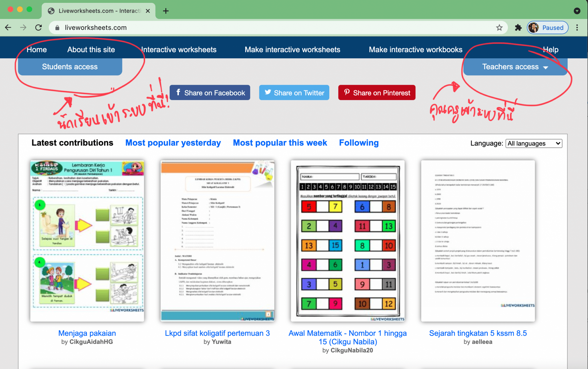Click the Students access button
588x369 pixels.
(70, 66)
